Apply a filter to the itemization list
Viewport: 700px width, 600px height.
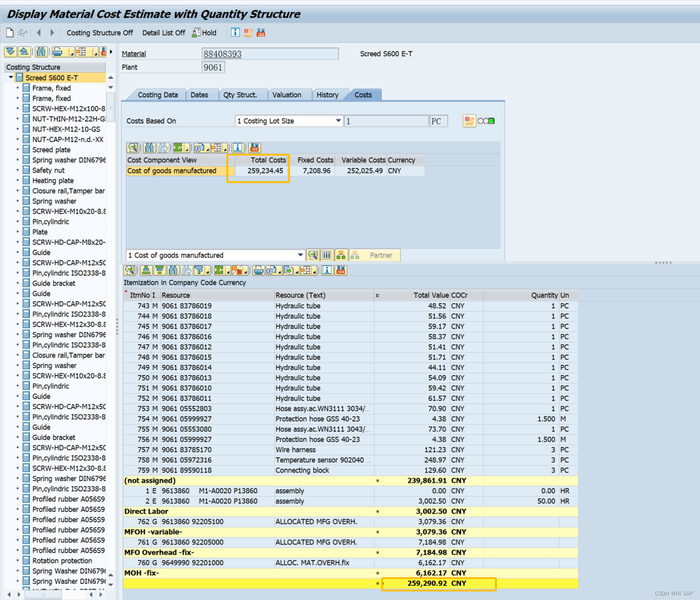pos(199,270)
